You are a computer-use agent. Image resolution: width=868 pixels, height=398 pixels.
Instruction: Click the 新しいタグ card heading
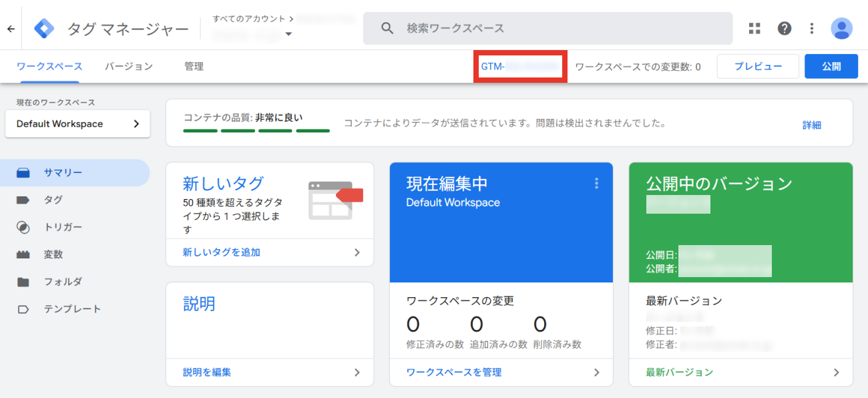point(223,184)
